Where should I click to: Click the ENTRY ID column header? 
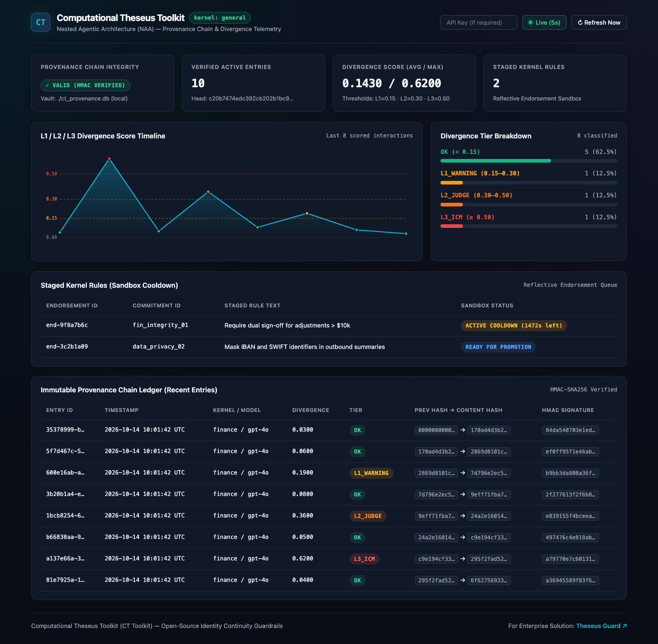click(59, 410)
